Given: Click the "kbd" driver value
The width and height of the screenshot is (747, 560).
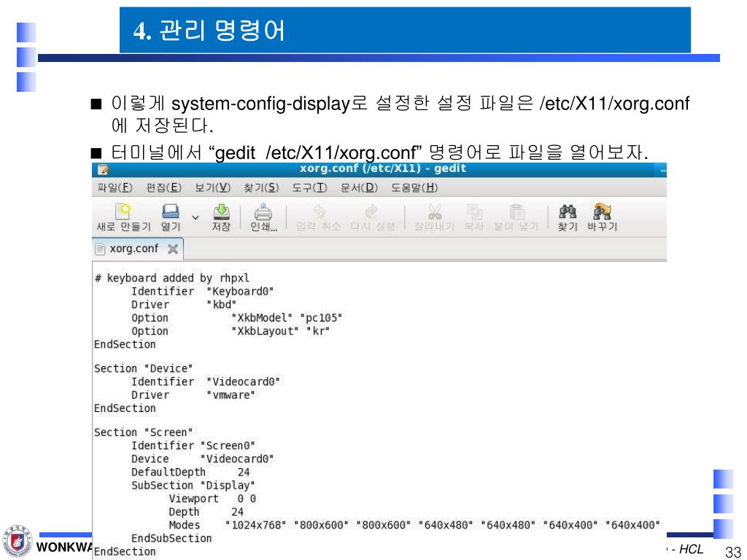Looking at the screenshot, I should (222, 305).
